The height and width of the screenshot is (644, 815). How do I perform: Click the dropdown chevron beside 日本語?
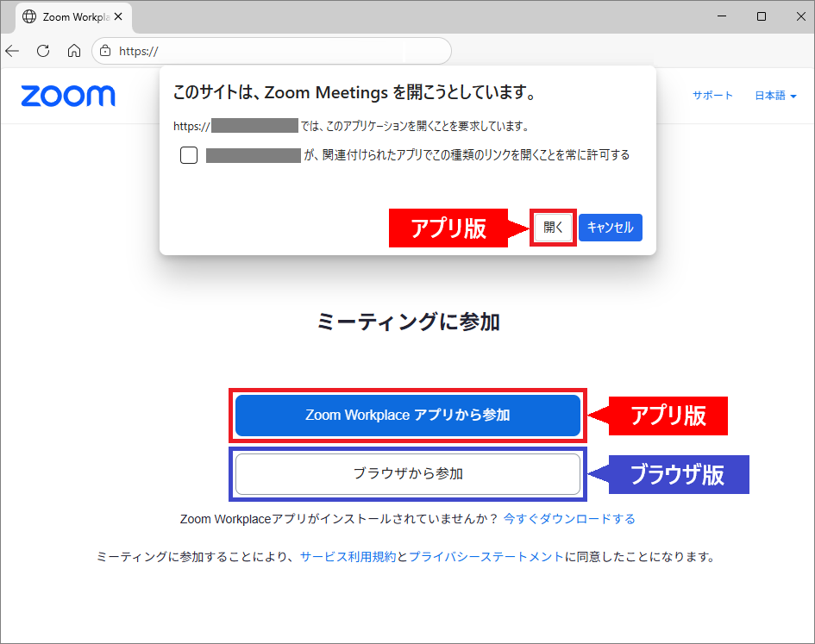pos(794,97)
